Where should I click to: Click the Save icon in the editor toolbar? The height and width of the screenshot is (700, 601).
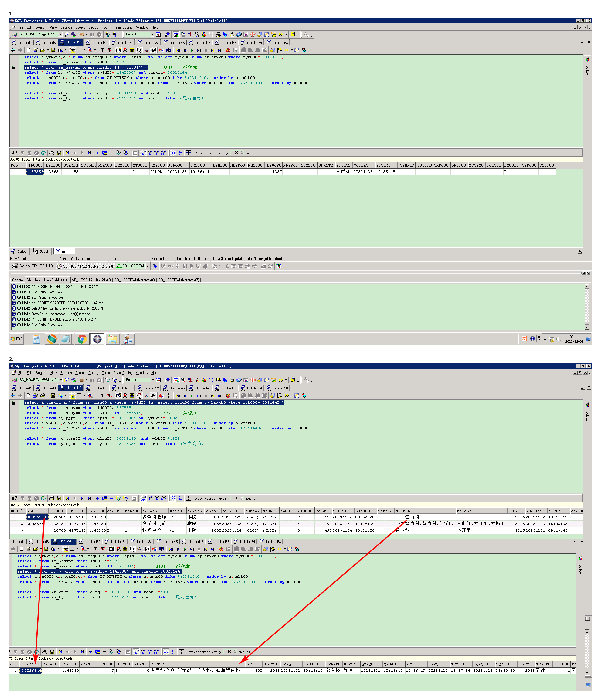(x=53, y=50)
